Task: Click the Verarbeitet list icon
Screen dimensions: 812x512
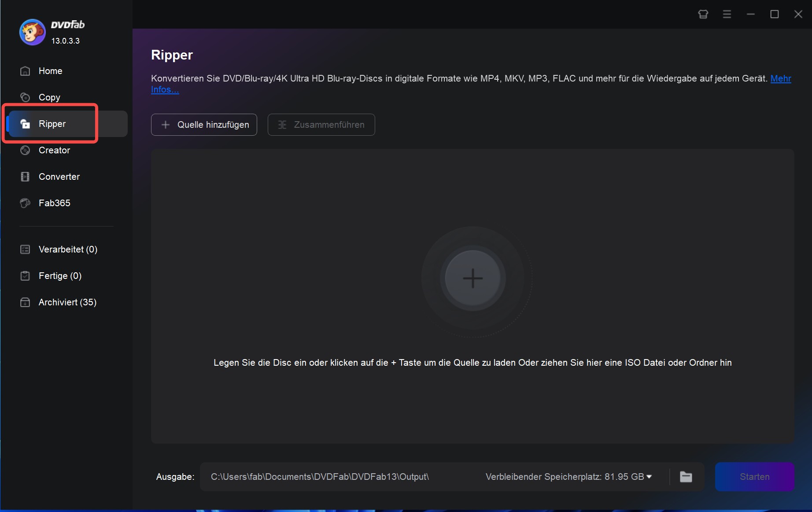Action: tap(26, 249)
